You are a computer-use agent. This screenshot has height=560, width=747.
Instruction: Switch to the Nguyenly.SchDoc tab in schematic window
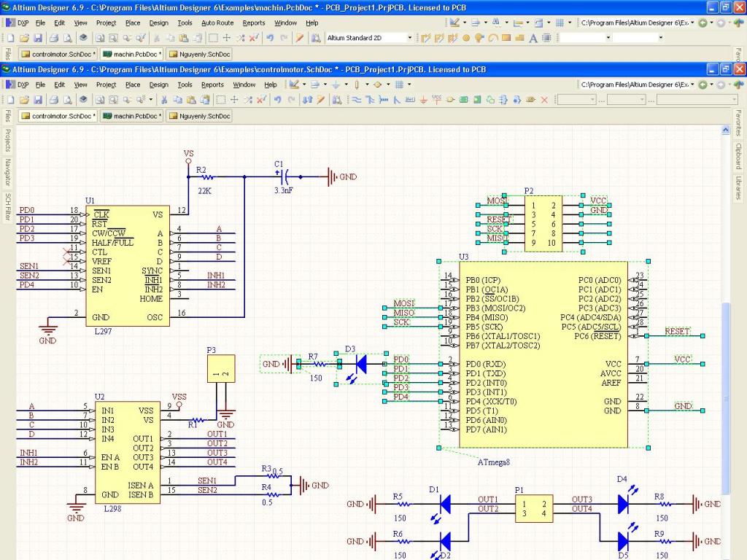pyautogui.click(x=200, y=116)
